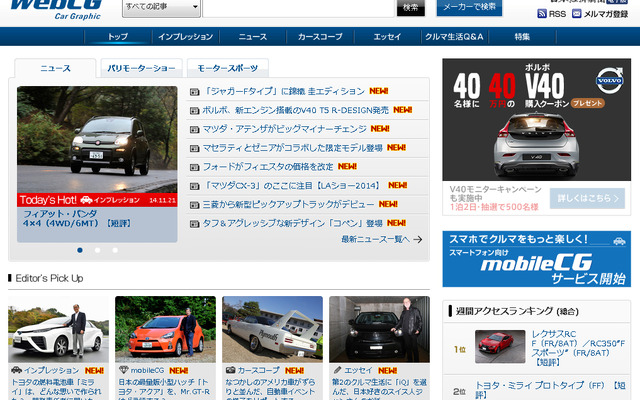Open the フィアット・パンダ 4×4 review link
Image resolution: width=640 pixels, height=400 pixels.
point(77,218)
